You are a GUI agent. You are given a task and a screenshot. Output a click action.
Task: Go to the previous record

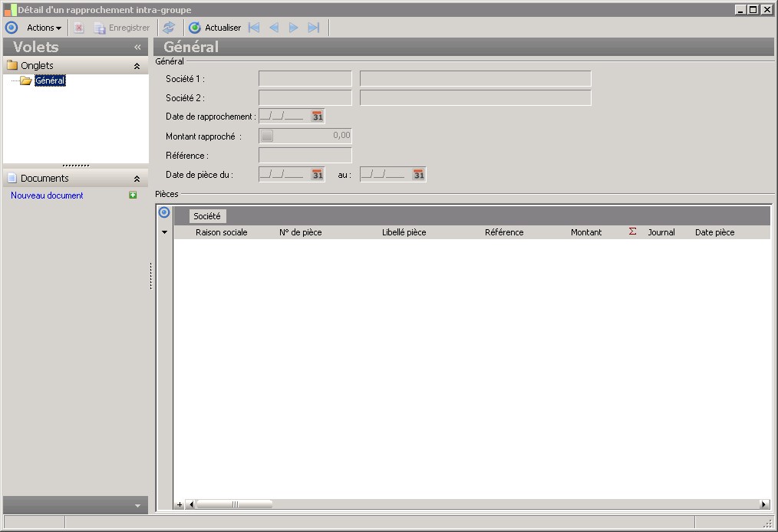(x=274, y=28)
